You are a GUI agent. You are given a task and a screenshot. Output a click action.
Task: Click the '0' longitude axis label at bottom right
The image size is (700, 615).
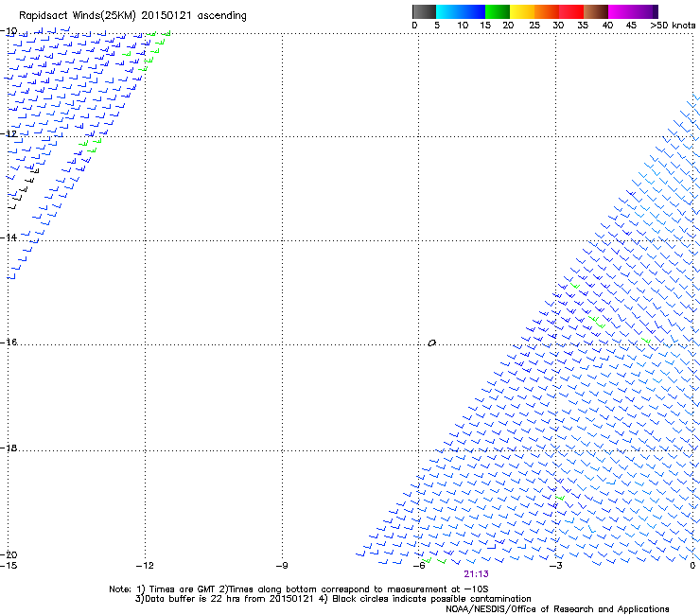pyautogui.click(x=692, y=566)
